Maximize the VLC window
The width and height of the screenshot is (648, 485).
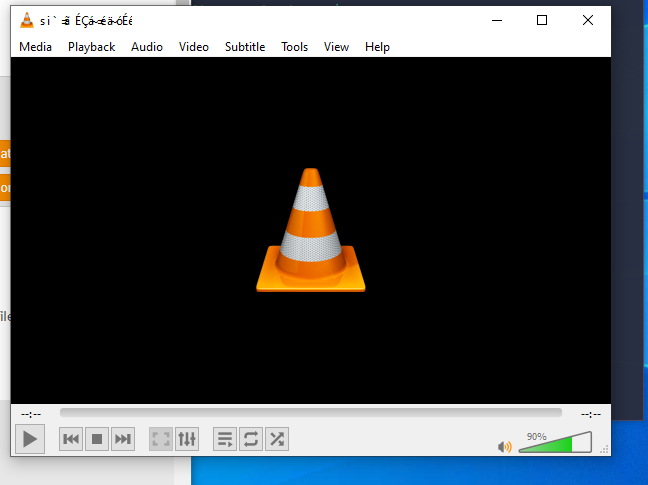click(x=542, y=20)
